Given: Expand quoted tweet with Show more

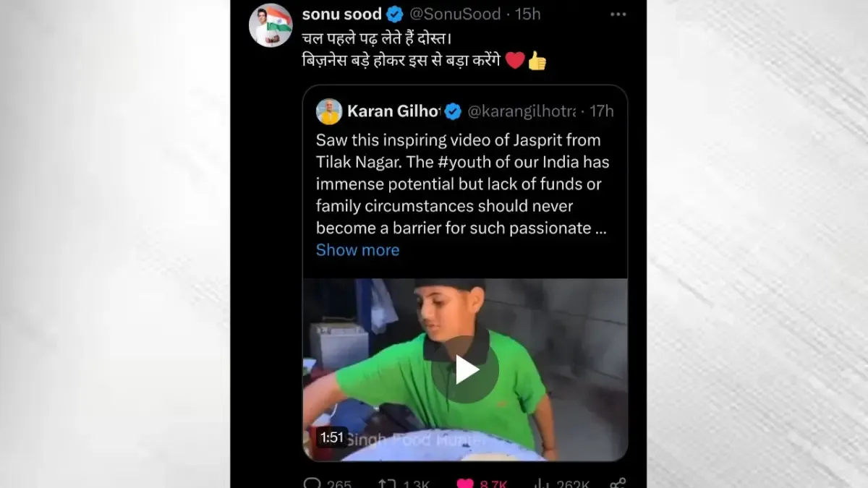Looking at the screenshot, I should 357,250.
